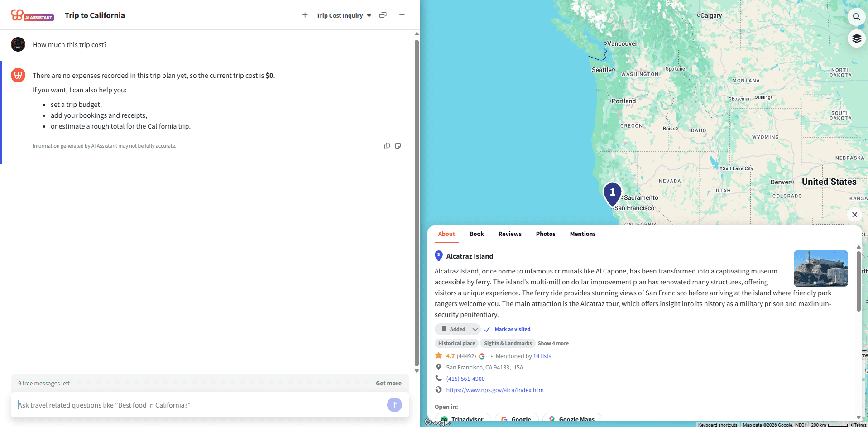Pop out the assistant chat window
Viewport: 868px width, 427px height.
(x=383, y=15)
